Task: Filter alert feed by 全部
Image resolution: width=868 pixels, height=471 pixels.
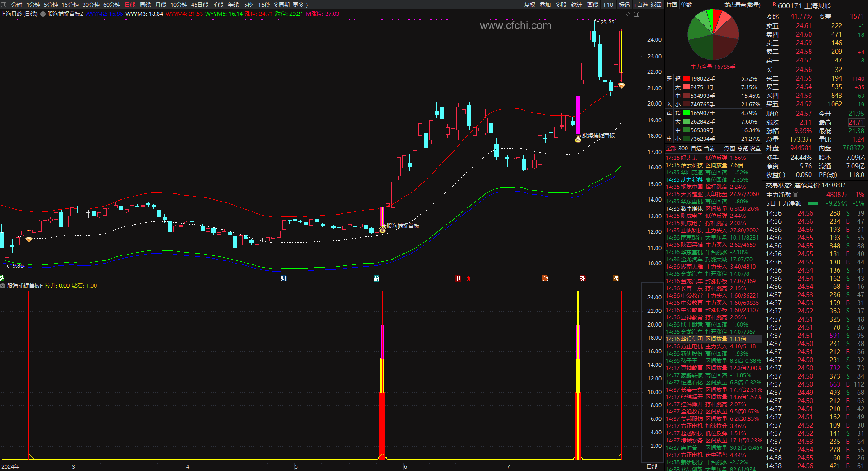Action: (671, 149)
